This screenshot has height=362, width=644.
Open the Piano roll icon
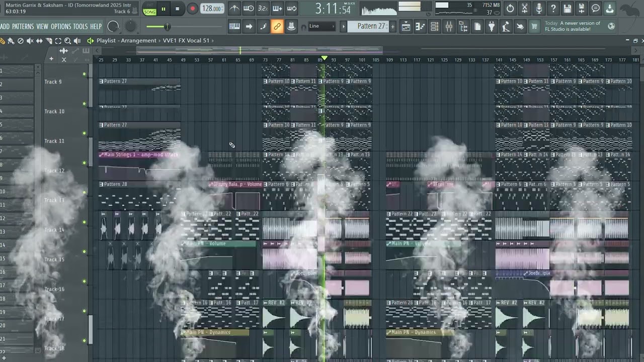click(420, 26)
